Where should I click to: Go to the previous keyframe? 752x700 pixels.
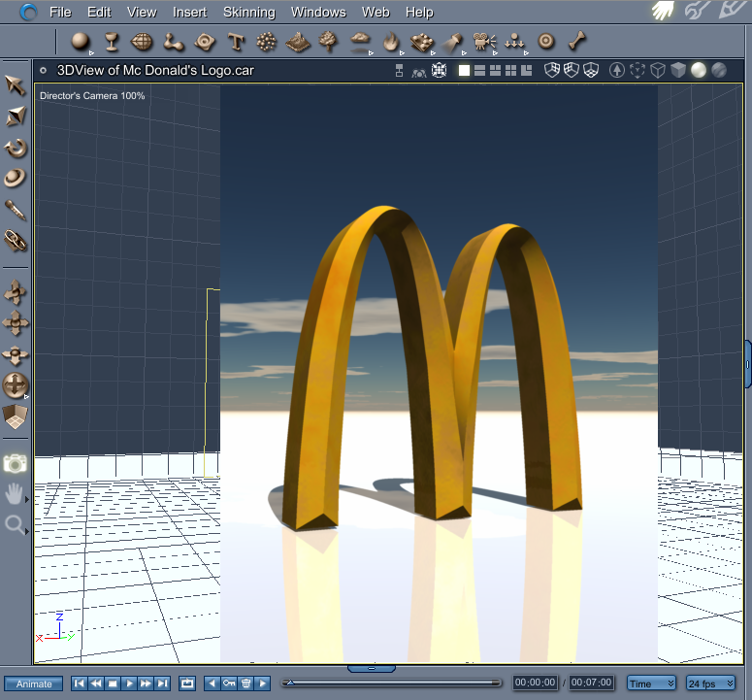tap(212, 683)
